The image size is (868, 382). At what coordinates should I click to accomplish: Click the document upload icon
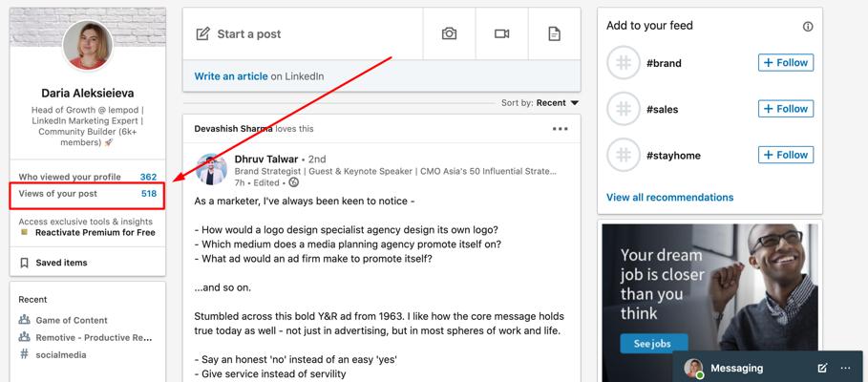click(554, 33)
